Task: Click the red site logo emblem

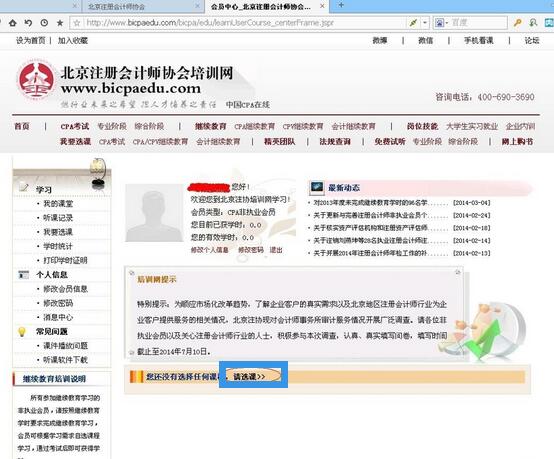Action: (36, 80)
